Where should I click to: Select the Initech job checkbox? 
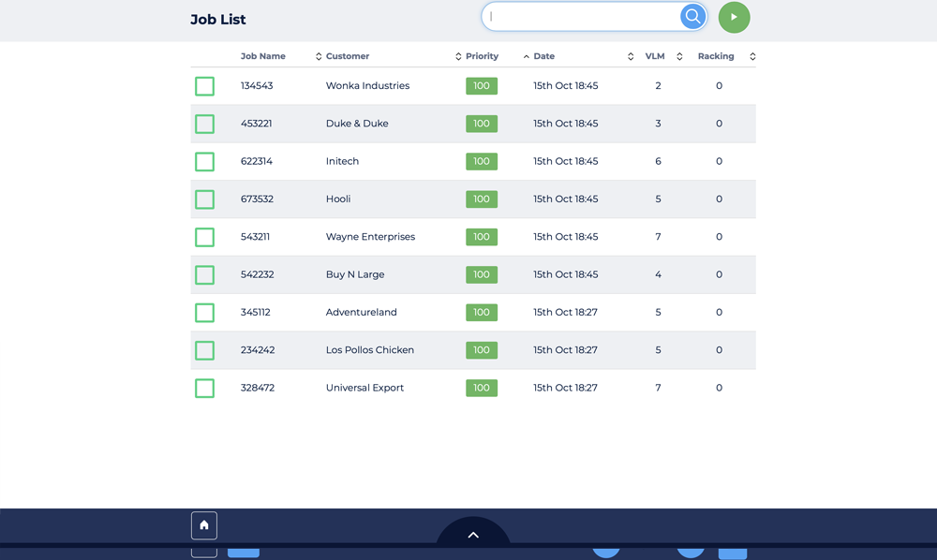(x=204, y=162)
